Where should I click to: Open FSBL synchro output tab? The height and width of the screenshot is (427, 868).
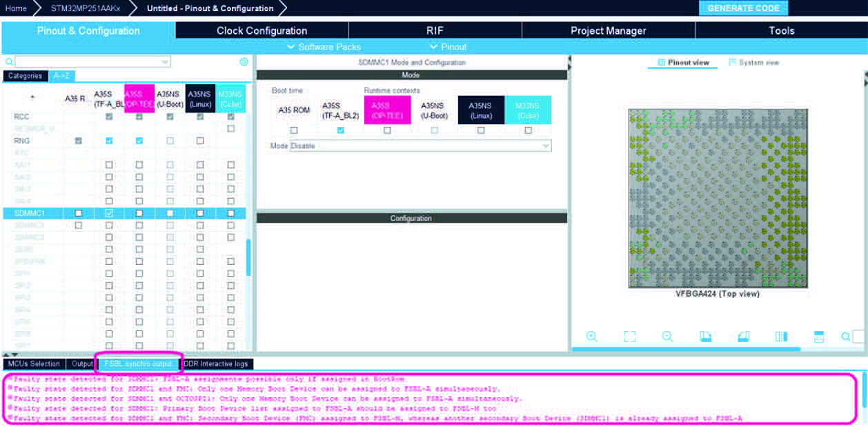(139, 364)
